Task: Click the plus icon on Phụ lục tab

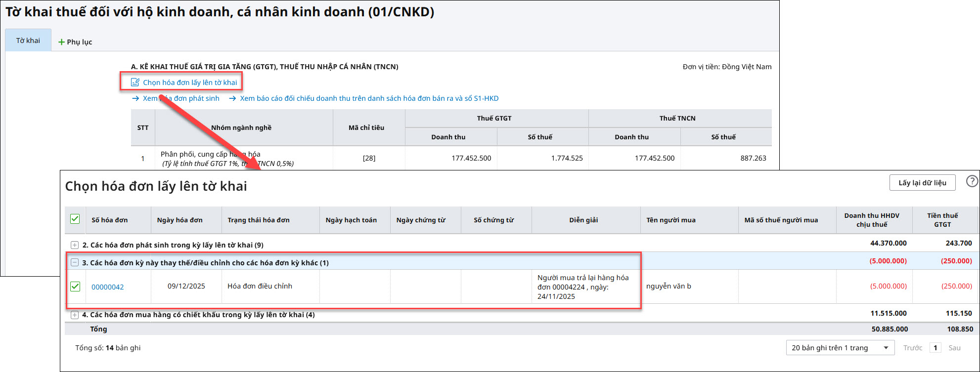Action: click(62, 42)
